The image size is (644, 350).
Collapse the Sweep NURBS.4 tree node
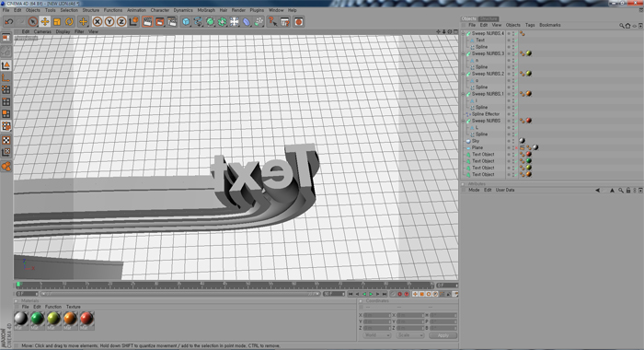pyautogui.click(x=464, y=33)
